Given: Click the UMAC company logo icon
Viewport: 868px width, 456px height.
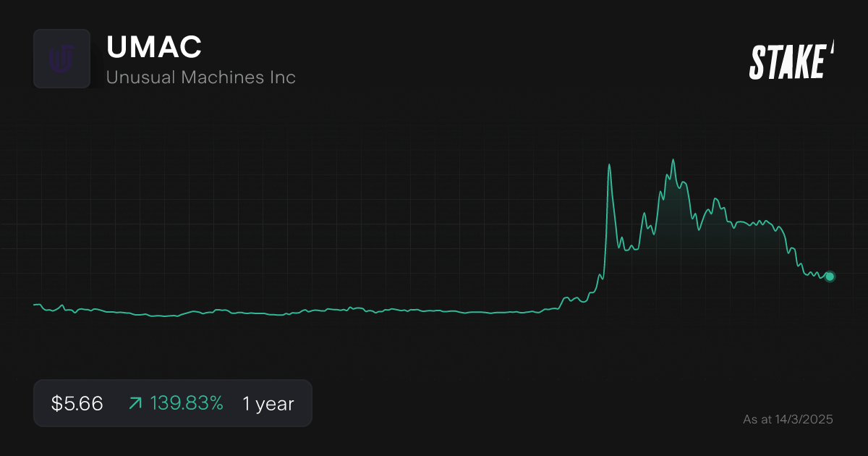Looking at the screenshot, I should click(62, 59).
